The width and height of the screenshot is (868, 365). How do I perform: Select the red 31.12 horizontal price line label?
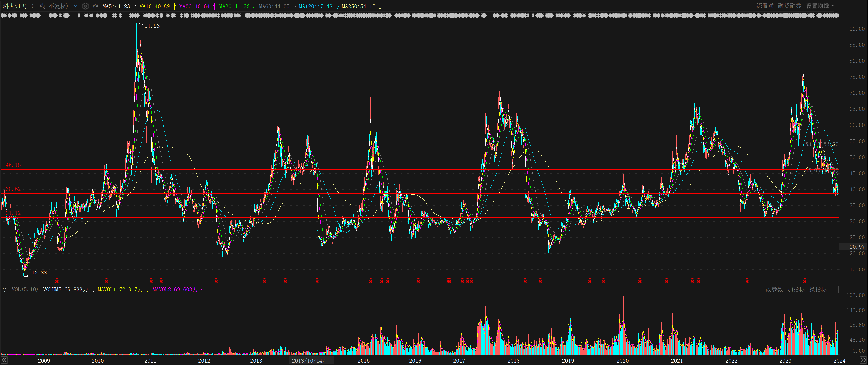[13, 213]
